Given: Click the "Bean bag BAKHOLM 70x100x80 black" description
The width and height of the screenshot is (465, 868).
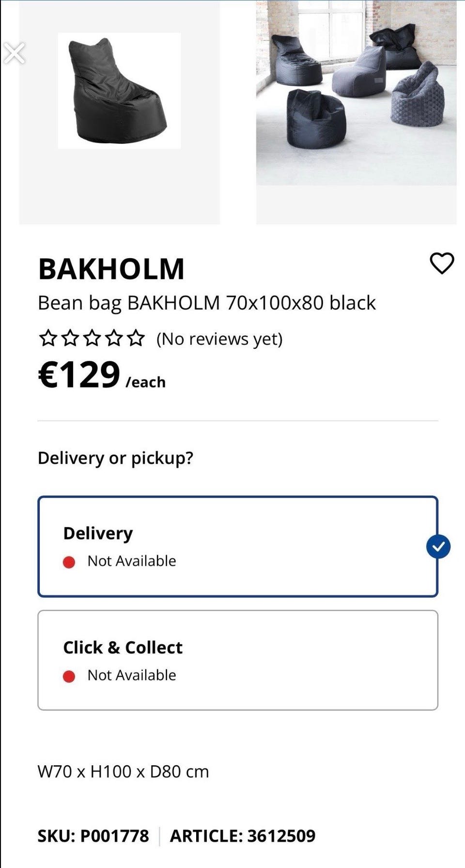Looking at the screenshot, I should (207, 303).
